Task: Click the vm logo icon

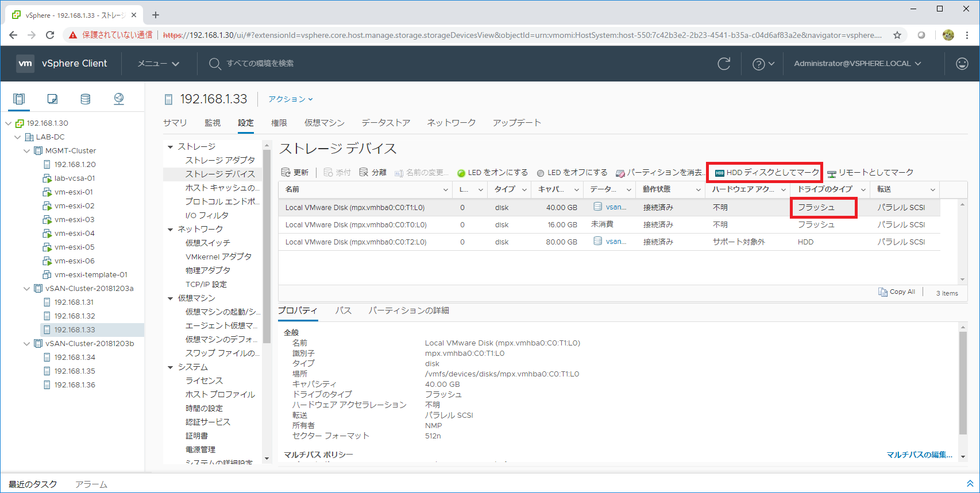Action: pos(25,64)
